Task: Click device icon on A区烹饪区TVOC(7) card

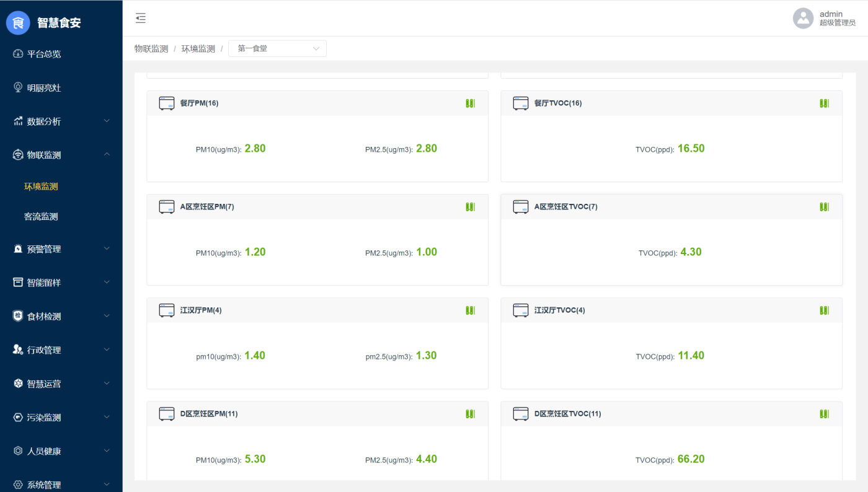Action: coord(520,207)
